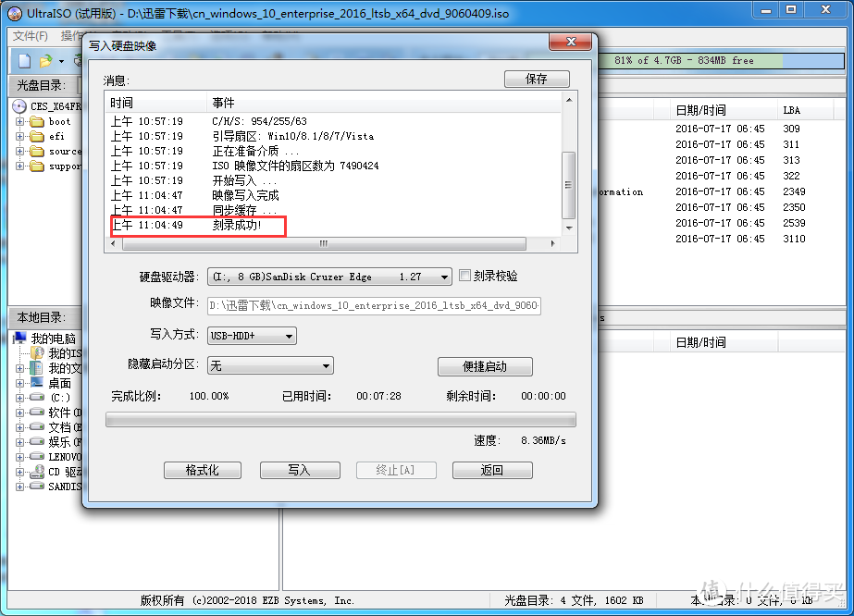
Task: Click the sources folder icon
Action: point(37,152)
